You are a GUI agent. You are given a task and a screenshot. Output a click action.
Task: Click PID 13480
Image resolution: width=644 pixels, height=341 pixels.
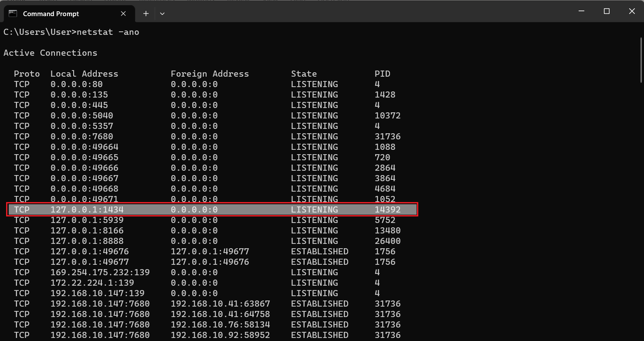tap(388, 230)
